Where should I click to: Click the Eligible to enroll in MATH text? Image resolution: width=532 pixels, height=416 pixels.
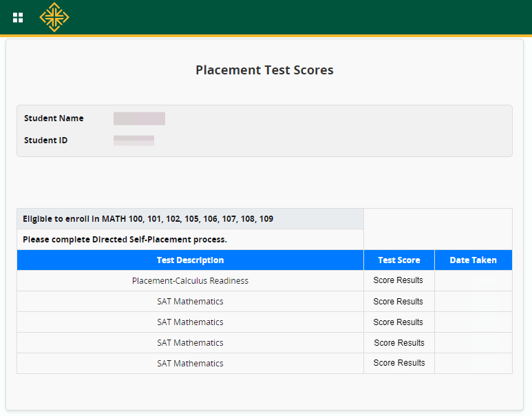pos(148,219)
